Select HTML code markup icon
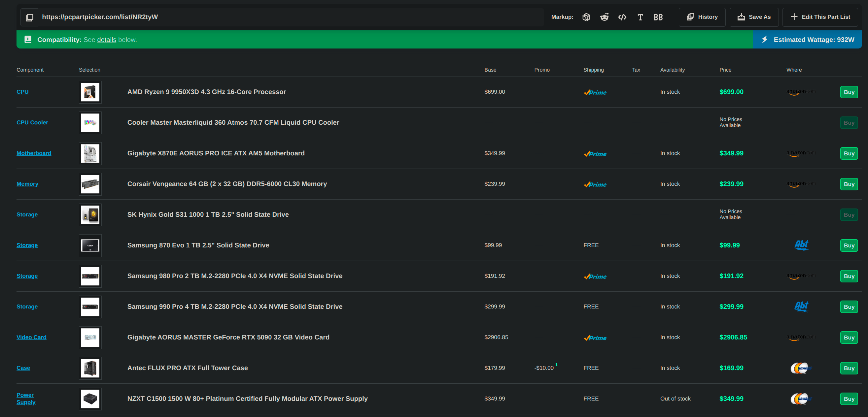The width and height of the screenshot is (868, 417). (x=622, y=17)
